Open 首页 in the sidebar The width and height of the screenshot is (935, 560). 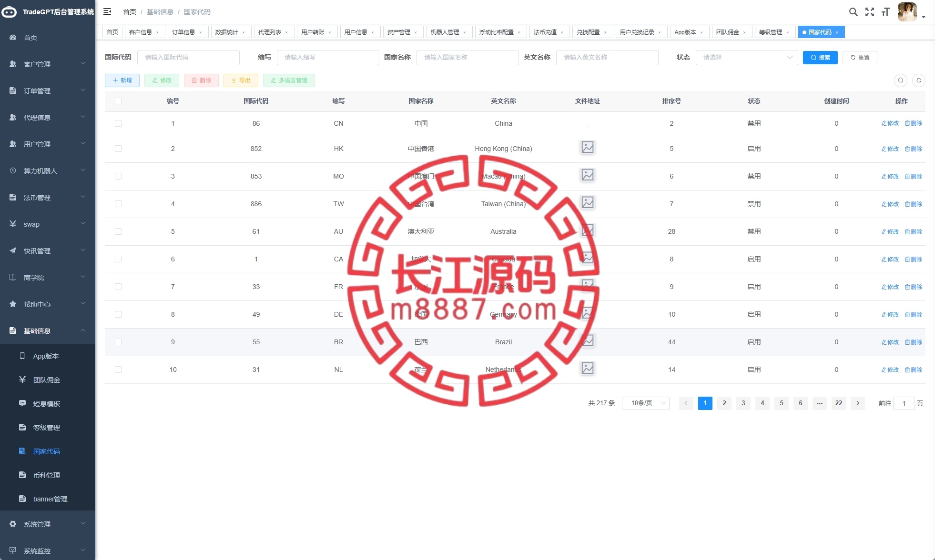(x=48, y=38)
